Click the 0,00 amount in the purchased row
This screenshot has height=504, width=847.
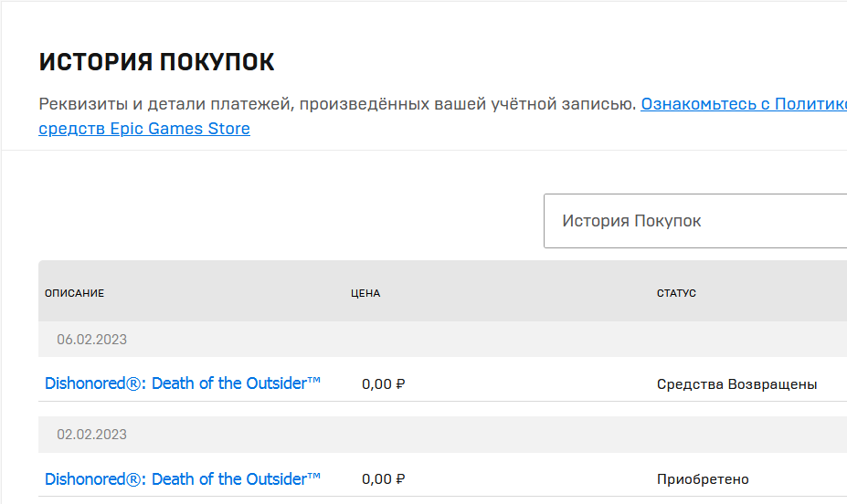[376, 480]
